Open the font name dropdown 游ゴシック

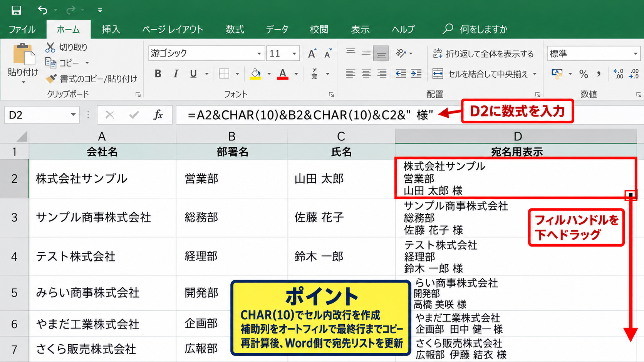259,53
